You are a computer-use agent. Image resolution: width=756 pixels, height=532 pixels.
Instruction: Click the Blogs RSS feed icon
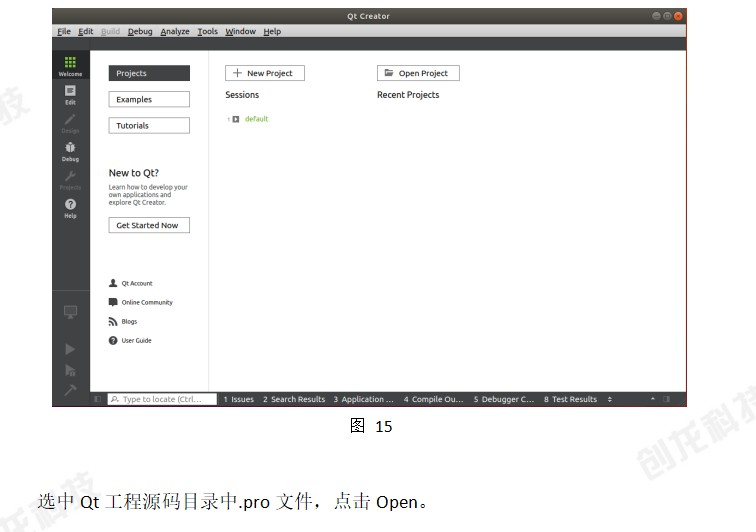coord(113,322)
